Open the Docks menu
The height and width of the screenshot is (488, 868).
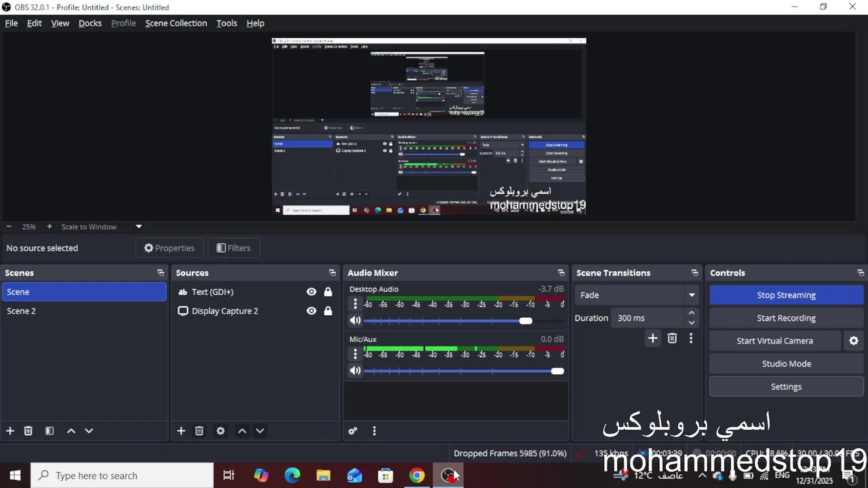click(90, 23)
